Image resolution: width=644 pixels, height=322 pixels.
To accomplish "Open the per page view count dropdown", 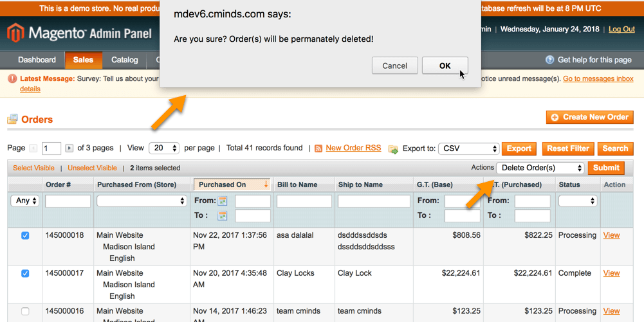I will coord(163,148).
